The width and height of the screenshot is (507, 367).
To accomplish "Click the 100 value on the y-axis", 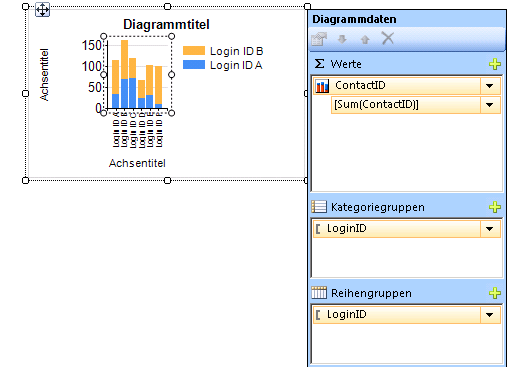I will coord(92,66).
